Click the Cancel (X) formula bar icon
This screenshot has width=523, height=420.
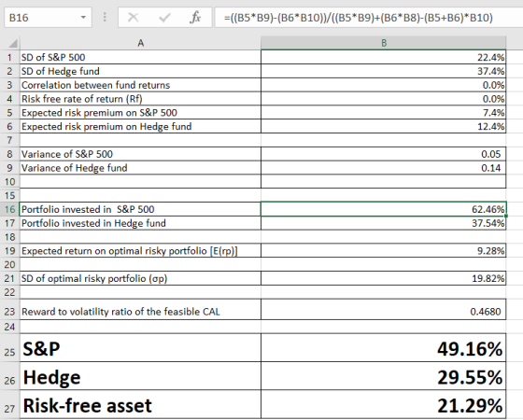click(133, 18)
